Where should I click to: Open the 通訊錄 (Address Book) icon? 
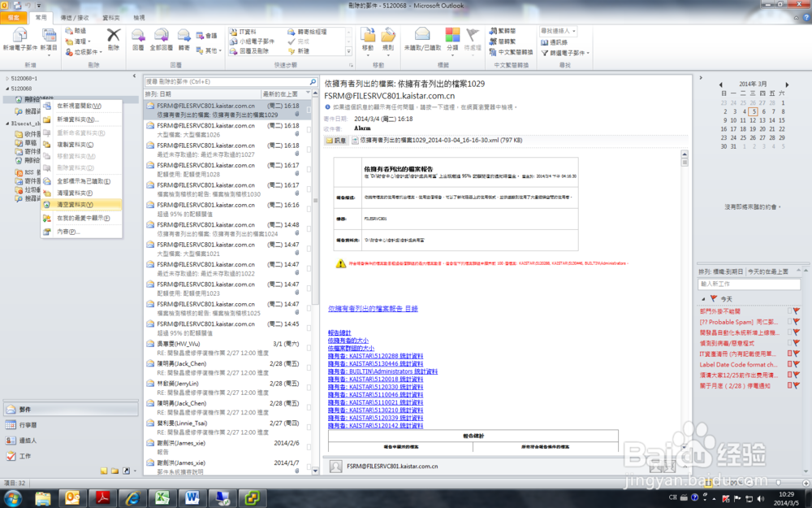545,42
